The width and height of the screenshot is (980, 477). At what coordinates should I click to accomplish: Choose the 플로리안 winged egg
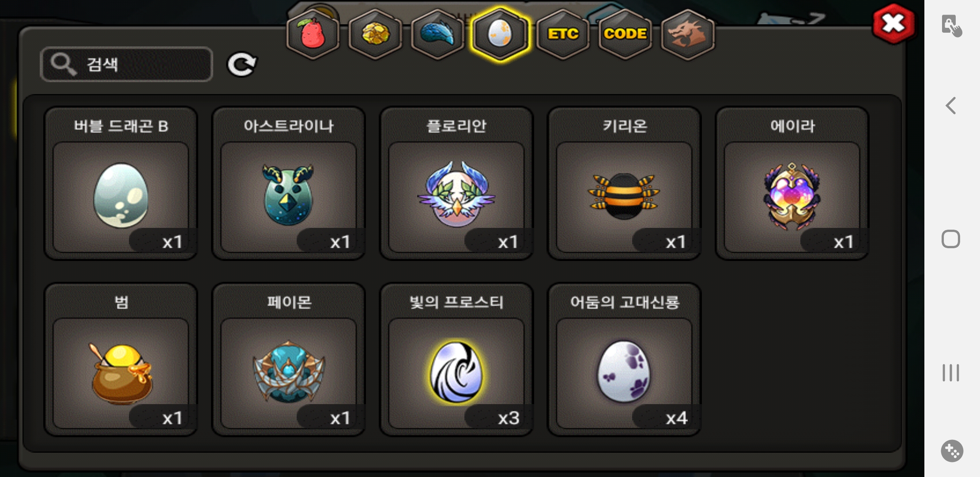tap(456, 183)
